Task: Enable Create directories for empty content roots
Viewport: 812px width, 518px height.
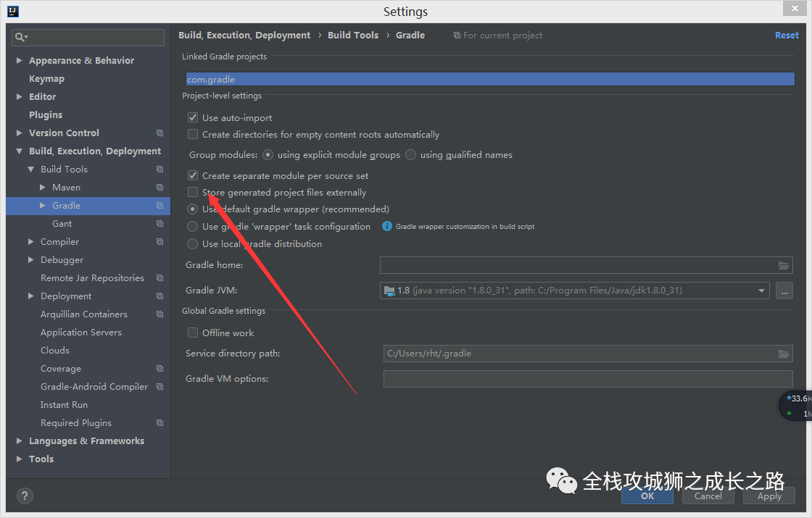Action: pos(193,134)
